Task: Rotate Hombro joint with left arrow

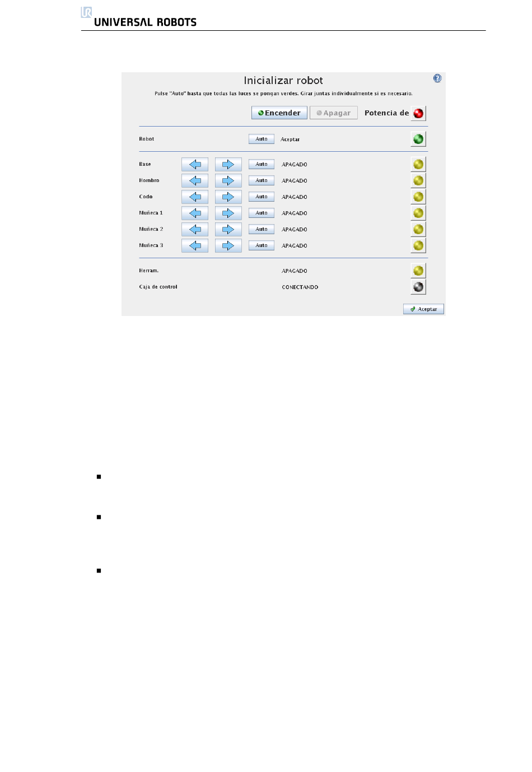Action: coord(195,180)
